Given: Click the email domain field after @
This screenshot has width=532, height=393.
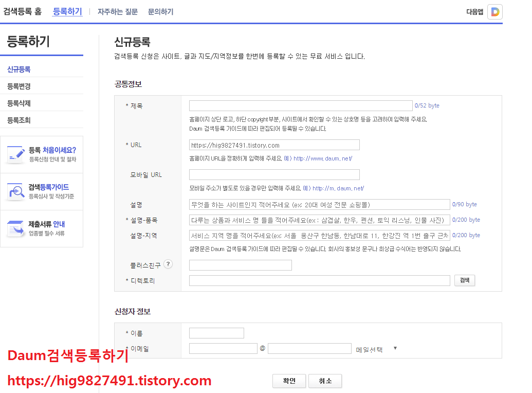Looking at the screenshot, I should 309,348.
